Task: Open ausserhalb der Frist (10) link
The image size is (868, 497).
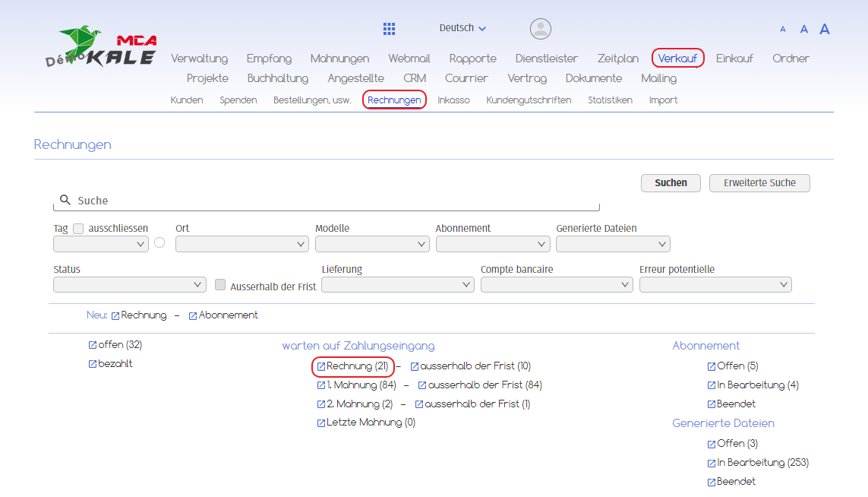Action: click(x=471, y=366)
